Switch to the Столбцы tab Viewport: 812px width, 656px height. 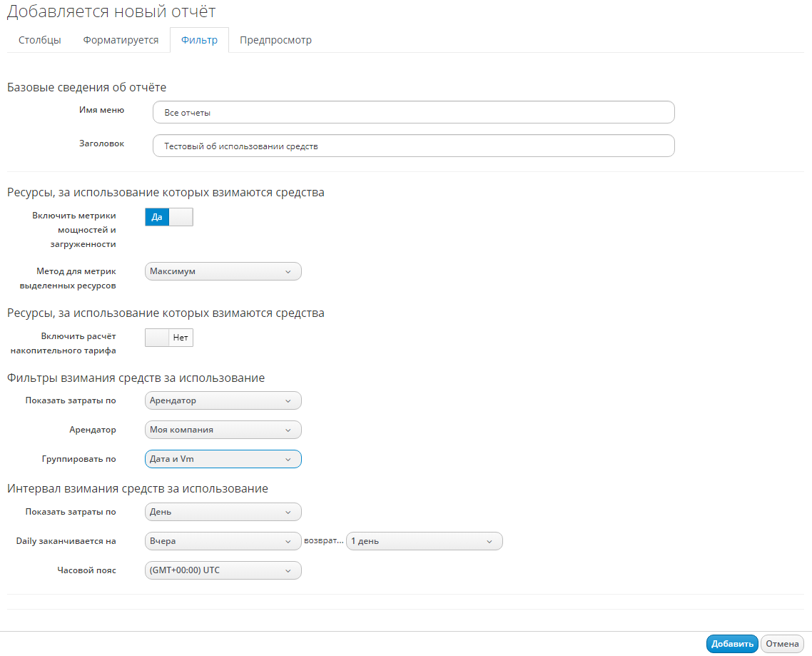(40, 40)
